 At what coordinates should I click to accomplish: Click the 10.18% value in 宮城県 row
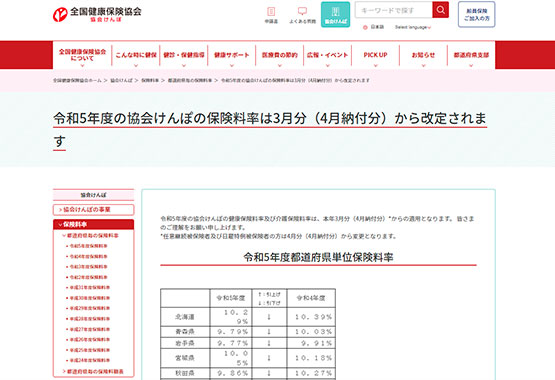click(x=313, y=358)
